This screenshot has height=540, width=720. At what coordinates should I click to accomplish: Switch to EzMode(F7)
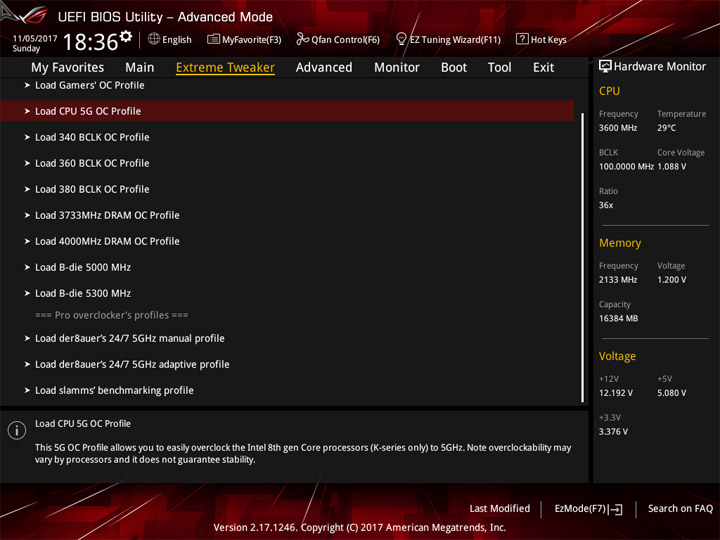tap(588, 509)
